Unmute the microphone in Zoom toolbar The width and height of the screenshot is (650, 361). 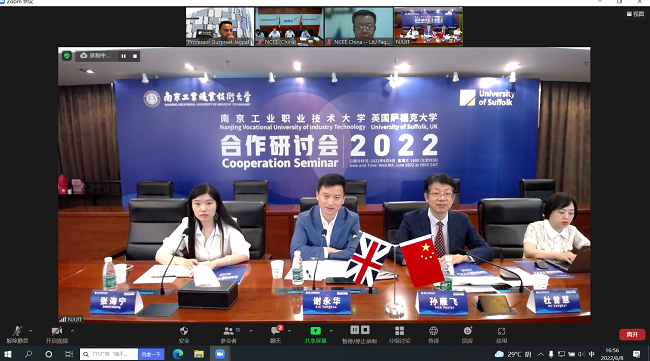tap(17, 334)
